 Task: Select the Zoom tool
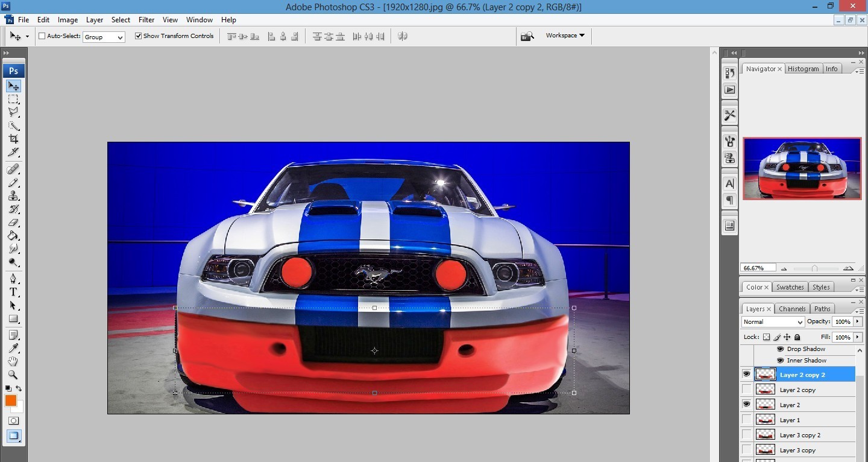13,375
